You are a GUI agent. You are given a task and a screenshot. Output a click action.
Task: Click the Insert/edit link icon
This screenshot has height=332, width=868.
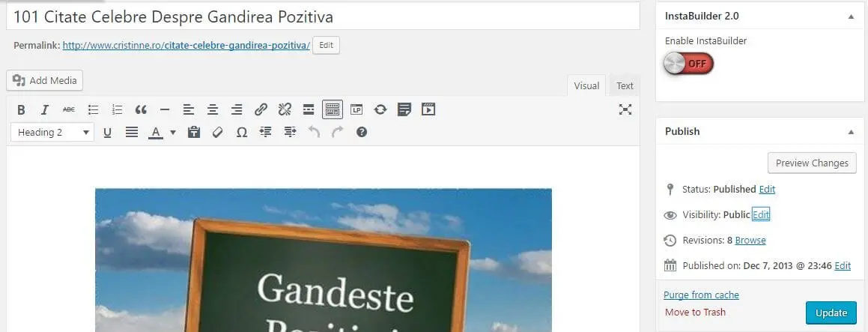261,109
